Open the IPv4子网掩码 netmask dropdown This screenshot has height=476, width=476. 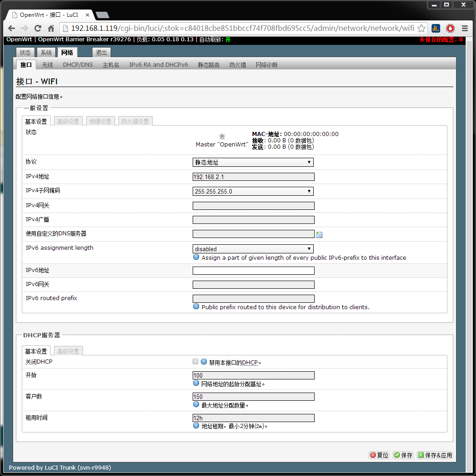click(253, 191)
